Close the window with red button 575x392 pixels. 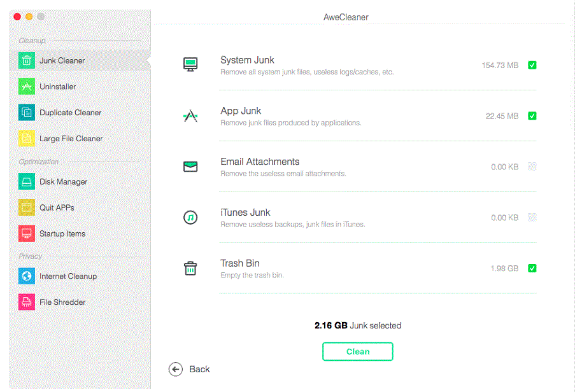[17, 17]
